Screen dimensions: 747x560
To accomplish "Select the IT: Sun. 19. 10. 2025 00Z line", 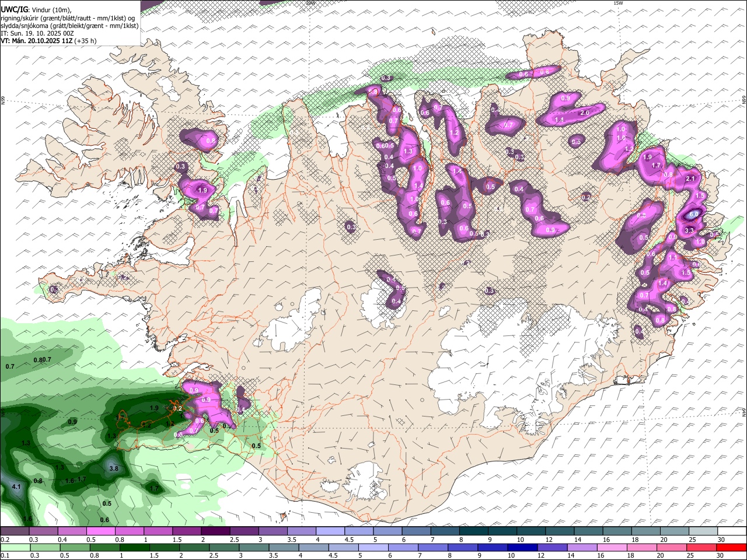I will click(x=37, y=33).
